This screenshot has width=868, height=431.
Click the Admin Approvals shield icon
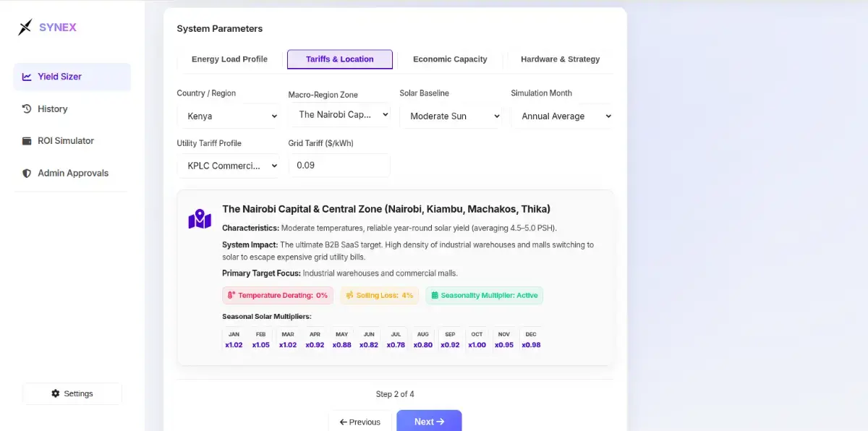pos(27,174)
